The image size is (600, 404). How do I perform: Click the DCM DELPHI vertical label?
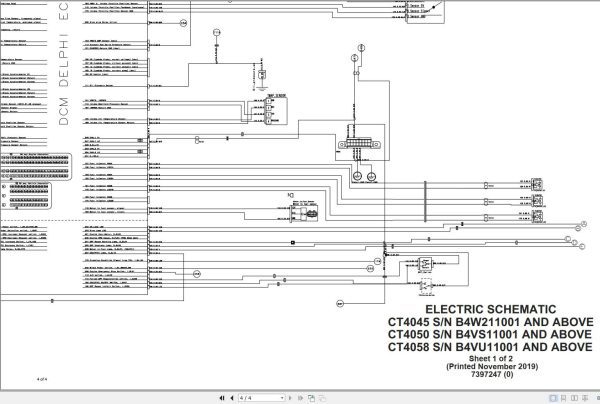[x=64, y=80]
